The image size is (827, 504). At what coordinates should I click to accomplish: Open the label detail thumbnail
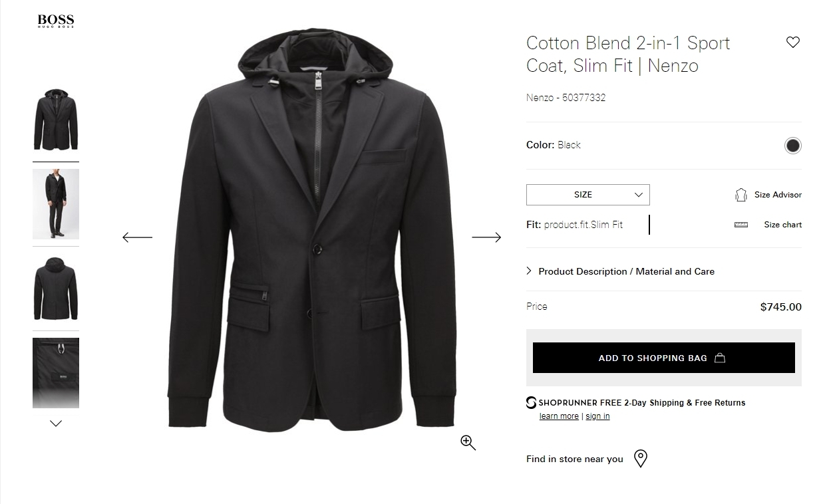[x=56, y=372]
